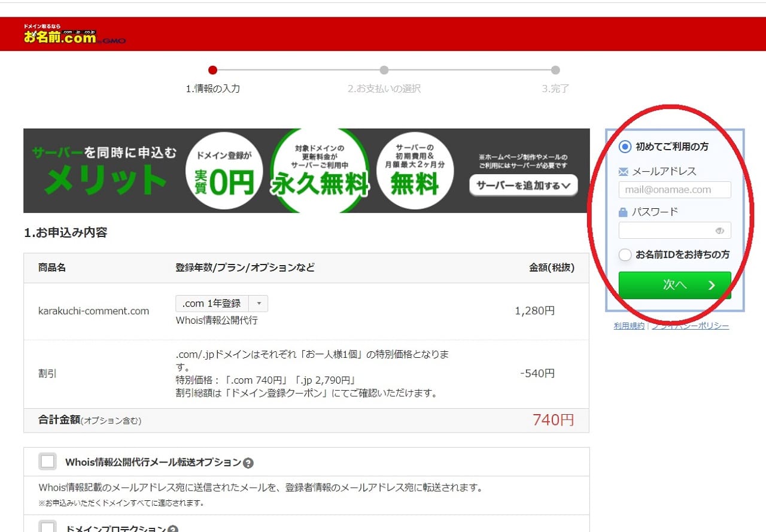The image size is (766, 532).
Task: Enable Whois情報公開代行メール転送オプション checkbox
Action: coord(47,462)
